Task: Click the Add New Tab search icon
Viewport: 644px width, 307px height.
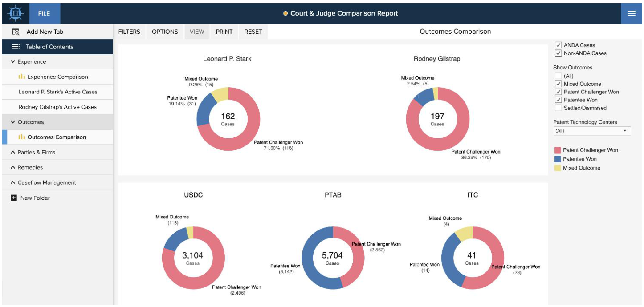Action: [x=16, y=32]
